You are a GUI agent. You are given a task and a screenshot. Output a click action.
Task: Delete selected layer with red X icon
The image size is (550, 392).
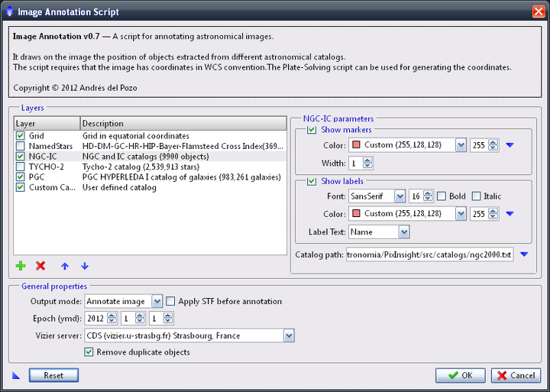click(40, 266)
